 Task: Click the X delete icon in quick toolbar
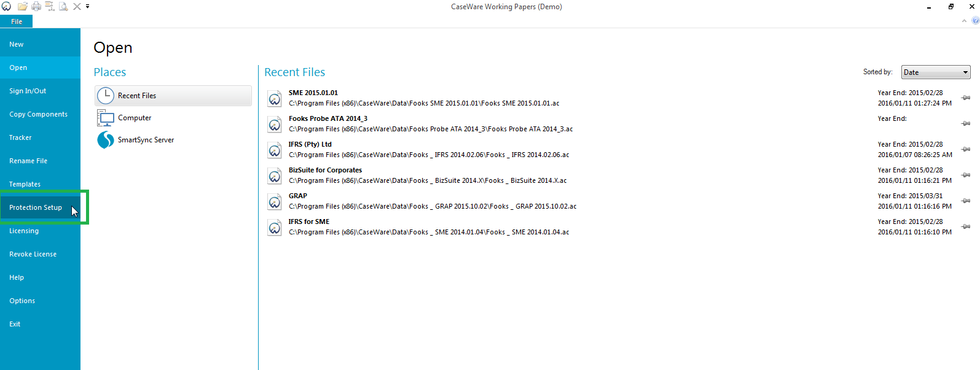77,7
